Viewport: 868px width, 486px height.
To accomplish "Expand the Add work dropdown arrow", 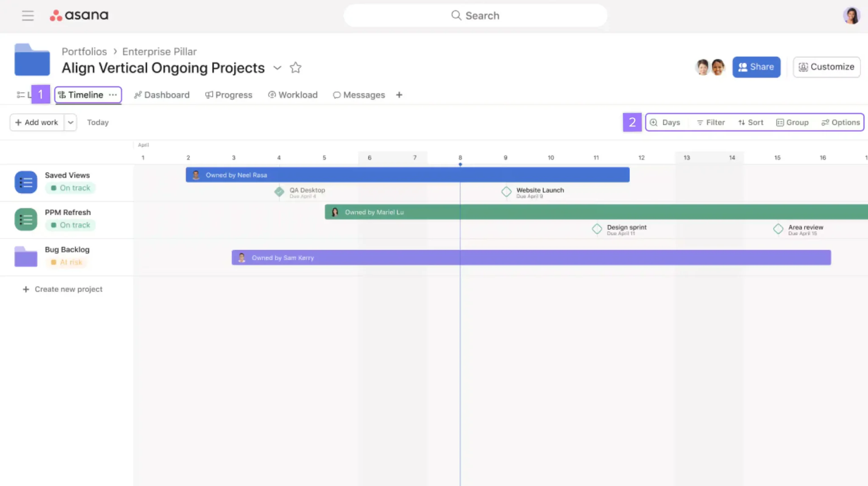I will (70, 122).
